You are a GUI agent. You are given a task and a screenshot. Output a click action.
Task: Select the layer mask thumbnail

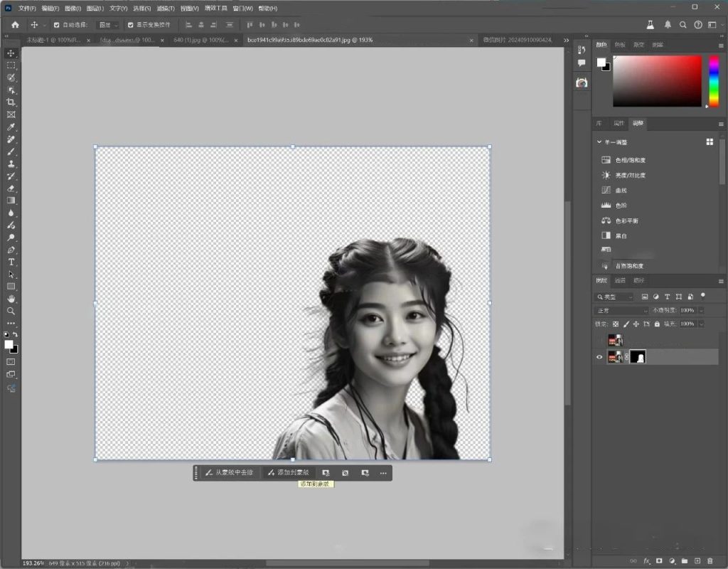(x=638, y=357)
